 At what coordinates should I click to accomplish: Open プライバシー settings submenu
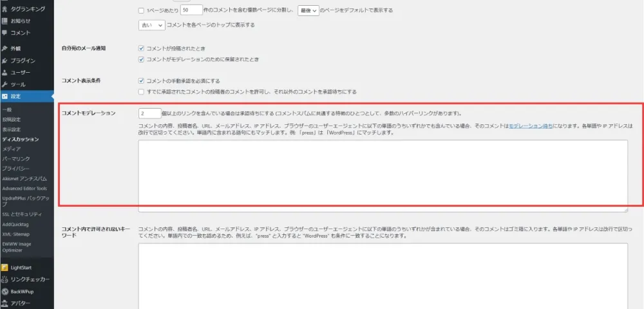pyautogui.click(x=15, y=169)
